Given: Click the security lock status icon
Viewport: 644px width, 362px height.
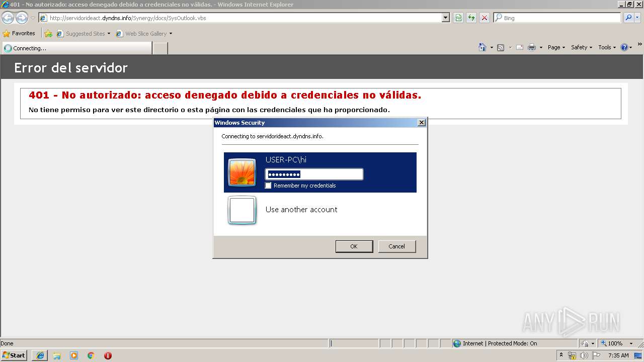Looking at the screenshot, I should (585, 343).
